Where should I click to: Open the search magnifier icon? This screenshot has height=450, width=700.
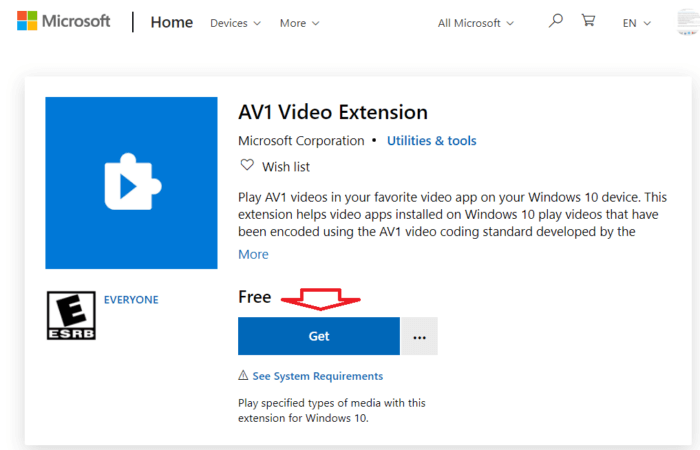click(x=555, y=21)
